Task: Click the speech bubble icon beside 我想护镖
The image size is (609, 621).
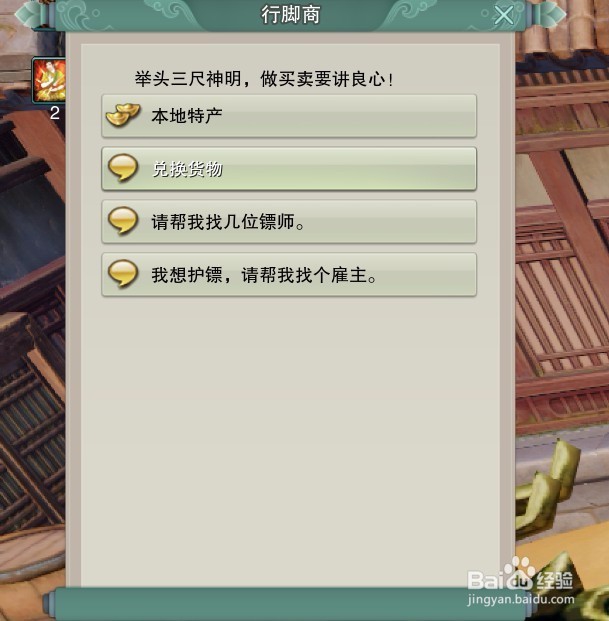Action: click(123, 274)
